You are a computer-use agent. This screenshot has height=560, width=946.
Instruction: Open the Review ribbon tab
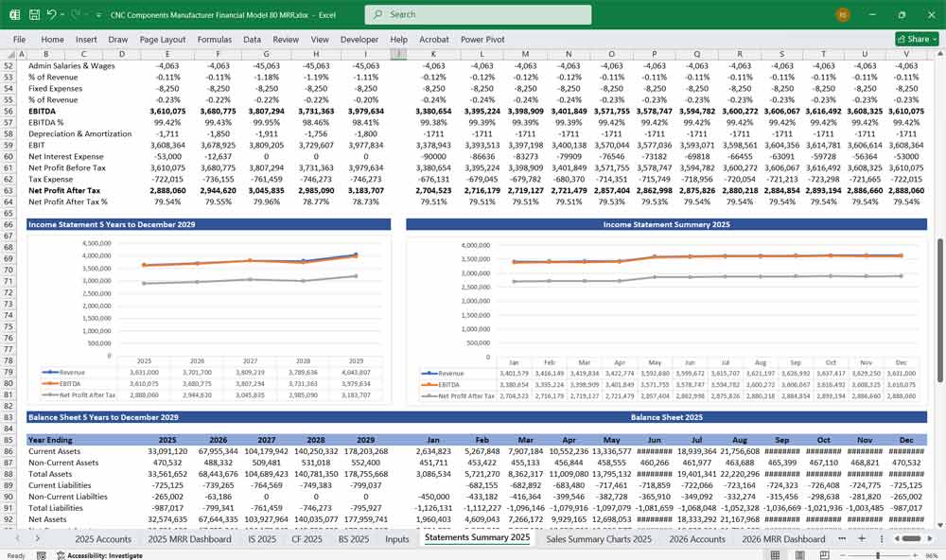click(286, 39)
